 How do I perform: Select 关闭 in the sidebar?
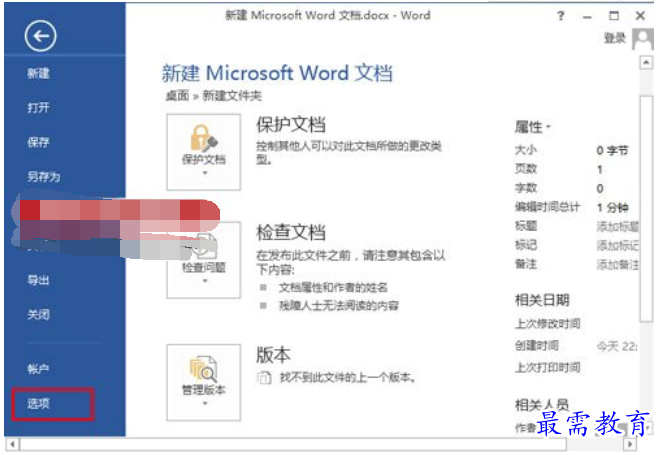39,314
